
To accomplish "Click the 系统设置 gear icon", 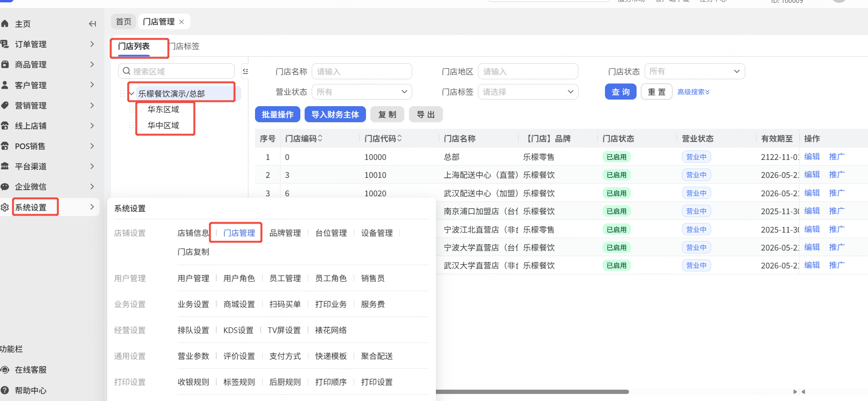I will [5, 207].
